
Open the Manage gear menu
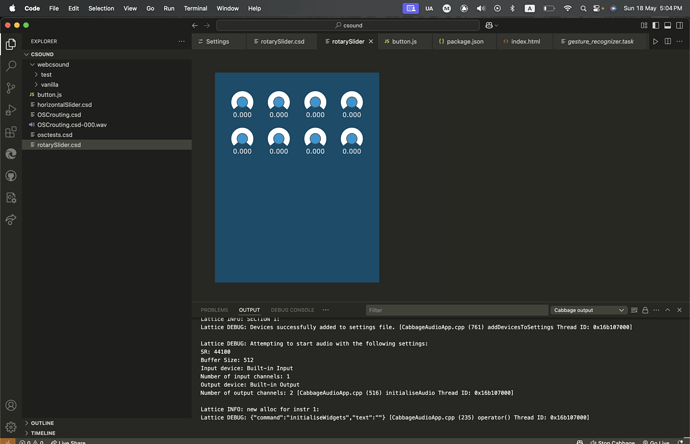point(11,427)
